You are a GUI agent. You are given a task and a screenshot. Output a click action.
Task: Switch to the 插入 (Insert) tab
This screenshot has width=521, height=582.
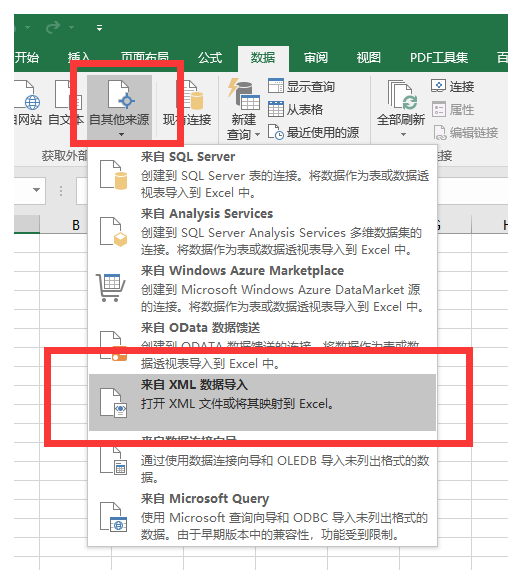pyautogui.click(x=79, y=58)
